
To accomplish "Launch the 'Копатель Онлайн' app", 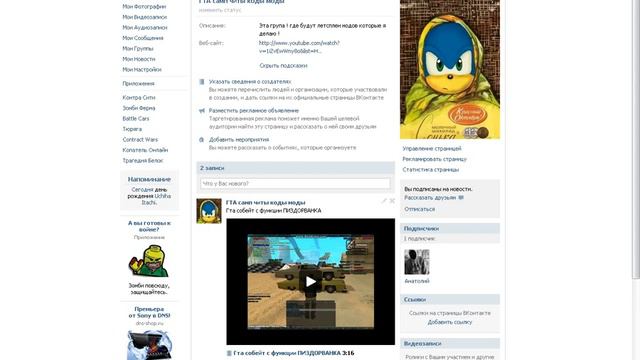I will (x=145, y=150).
